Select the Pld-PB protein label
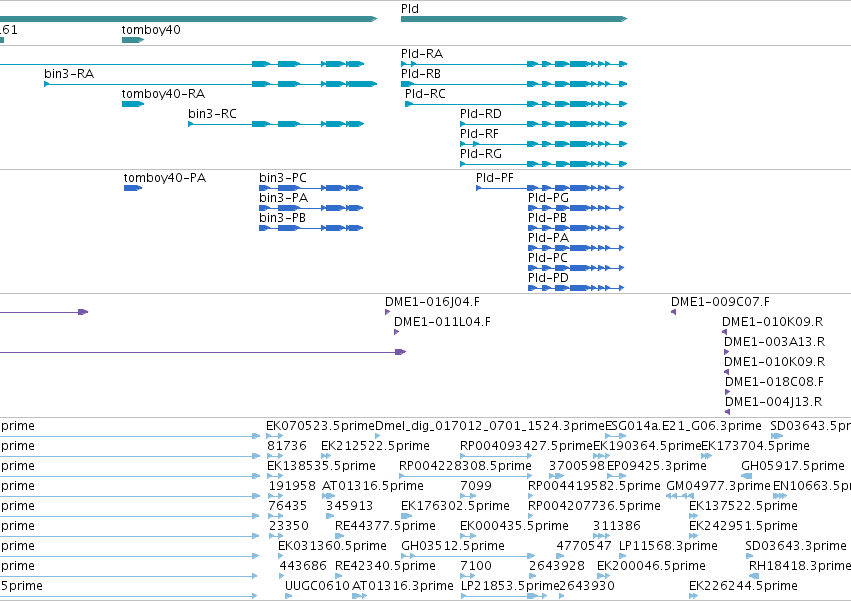This screenshot has width=851, height=601. 547,218
